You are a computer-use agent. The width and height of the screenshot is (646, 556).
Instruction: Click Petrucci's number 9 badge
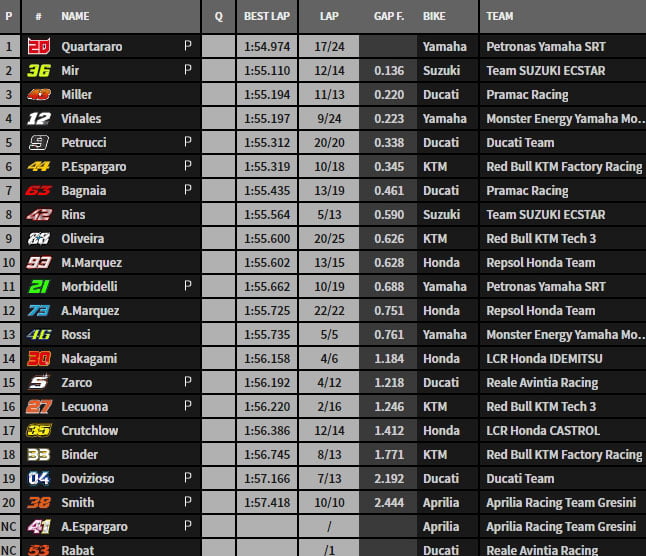point(39,142)
